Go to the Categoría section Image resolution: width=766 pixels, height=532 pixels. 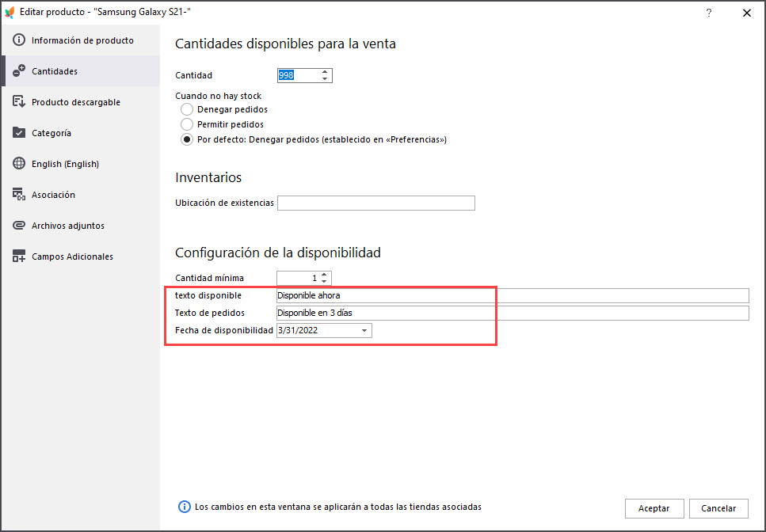pyautogui.click(x=81, y=132)
